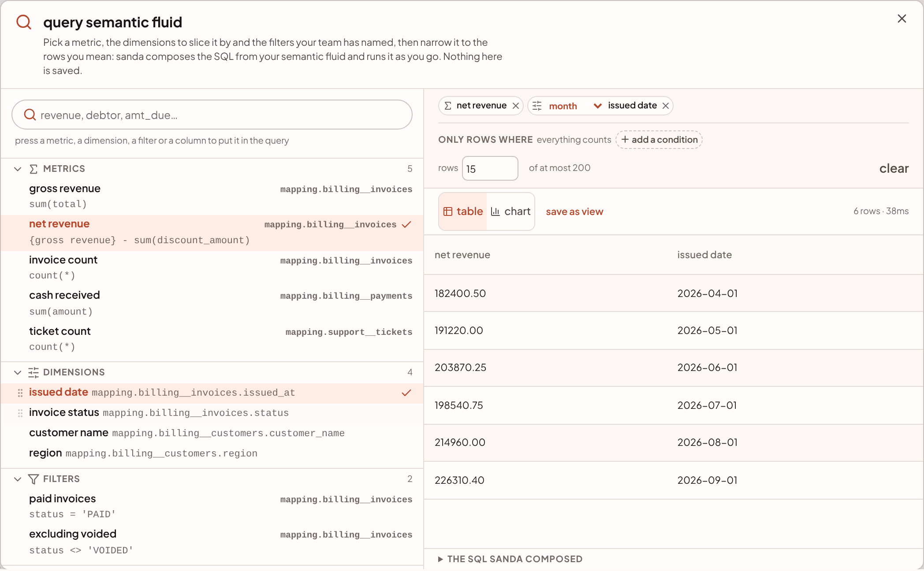The image size is (924, 571).
Task: Click the Dimensions sliders icon
Action: point(34,372)
